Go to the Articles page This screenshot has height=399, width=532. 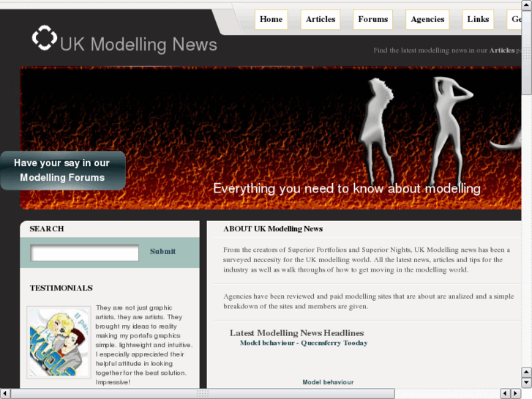pyautogui.click(x=321, y=19)
